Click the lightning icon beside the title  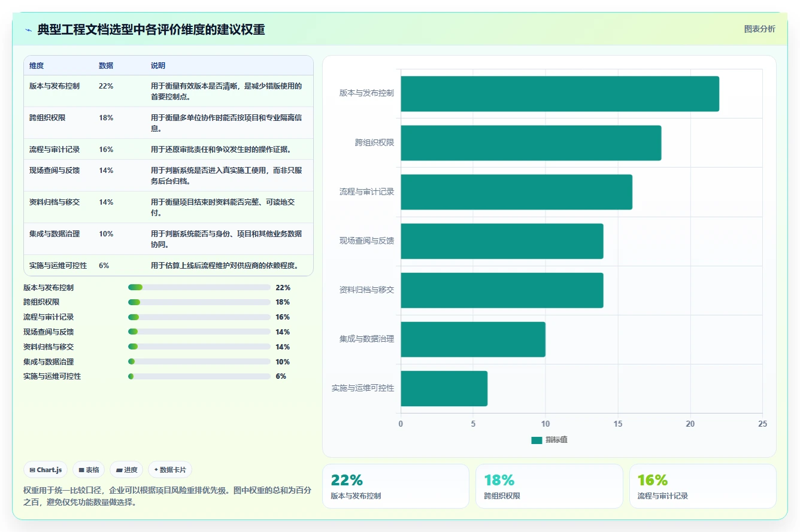[x=28, y=30]
